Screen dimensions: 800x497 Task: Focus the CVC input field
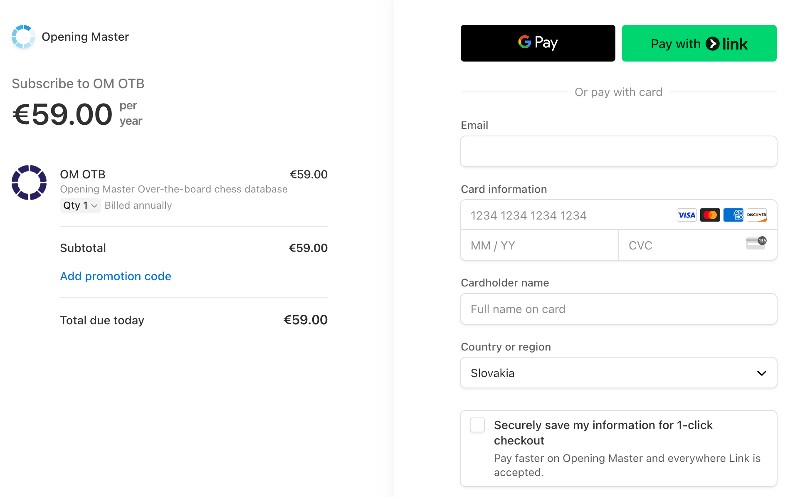[697, 245]
